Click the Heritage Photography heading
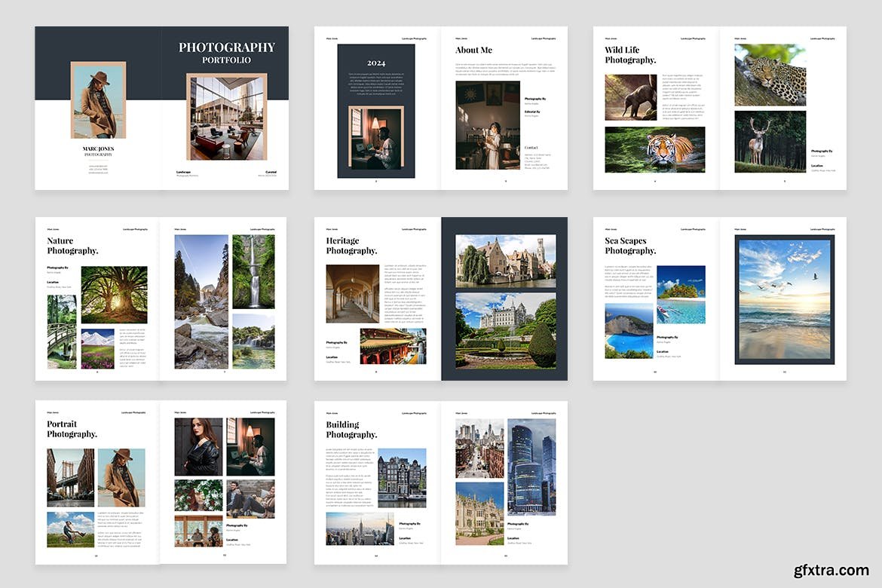The image size is (882, 588). 351,246
